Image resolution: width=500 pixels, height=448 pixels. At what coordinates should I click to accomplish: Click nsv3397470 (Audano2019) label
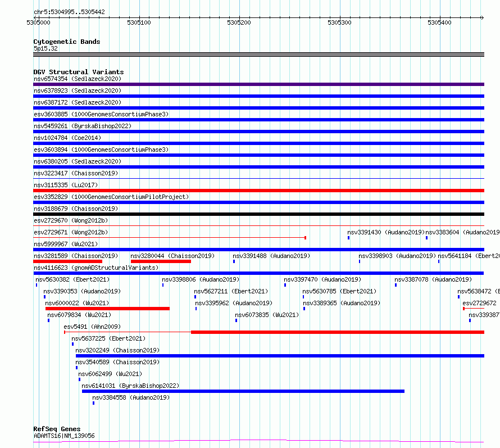coord(322,279)
